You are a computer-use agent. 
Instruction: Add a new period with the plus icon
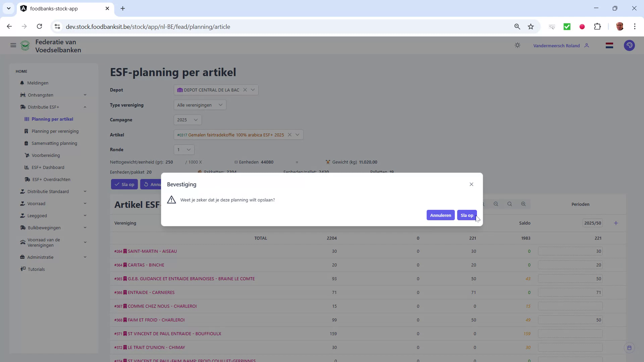(616, 223)
